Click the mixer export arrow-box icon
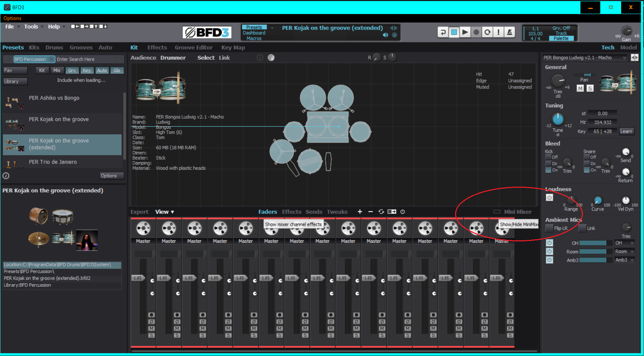 coord(392,212)
